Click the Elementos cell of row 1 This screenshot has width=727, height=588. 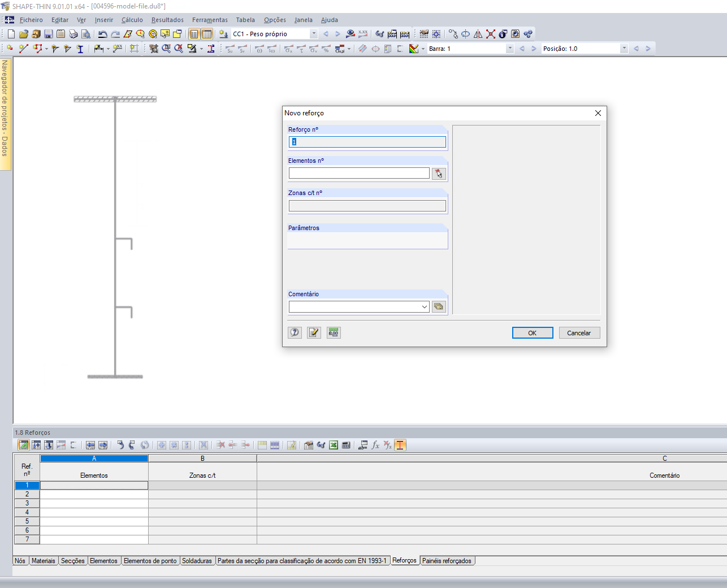point(94,485)
